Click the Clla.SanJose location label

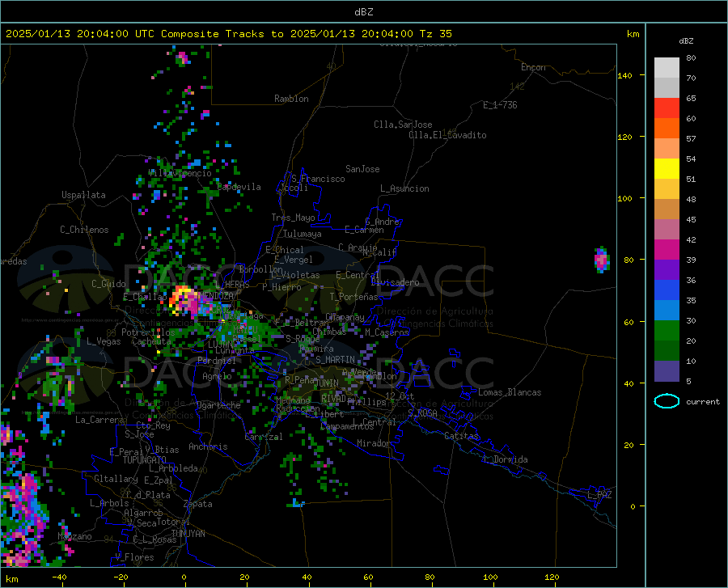pos(403,125)
